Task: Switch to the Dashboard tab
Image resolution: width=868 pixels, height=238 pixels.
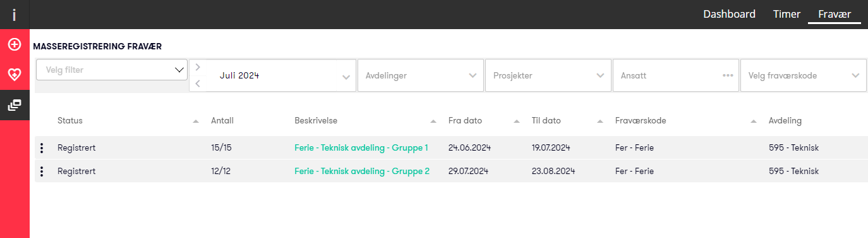Action: [729, 14]
